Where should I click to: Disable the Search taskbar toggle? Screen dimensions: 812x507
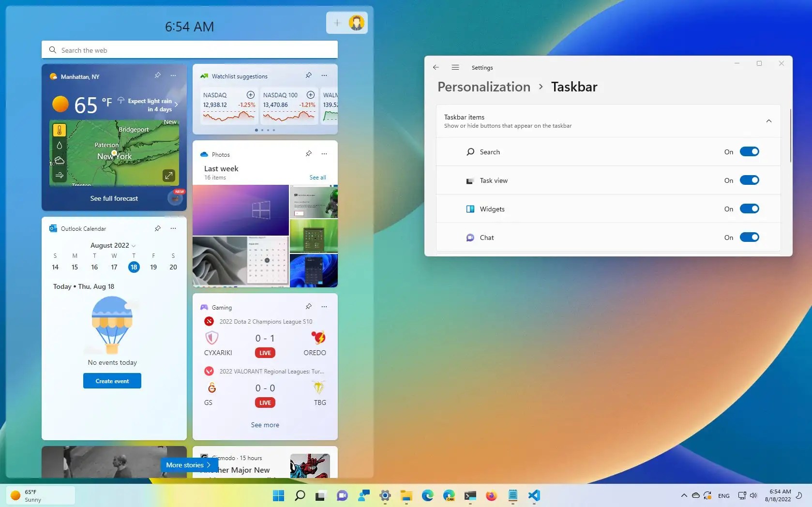749,151
